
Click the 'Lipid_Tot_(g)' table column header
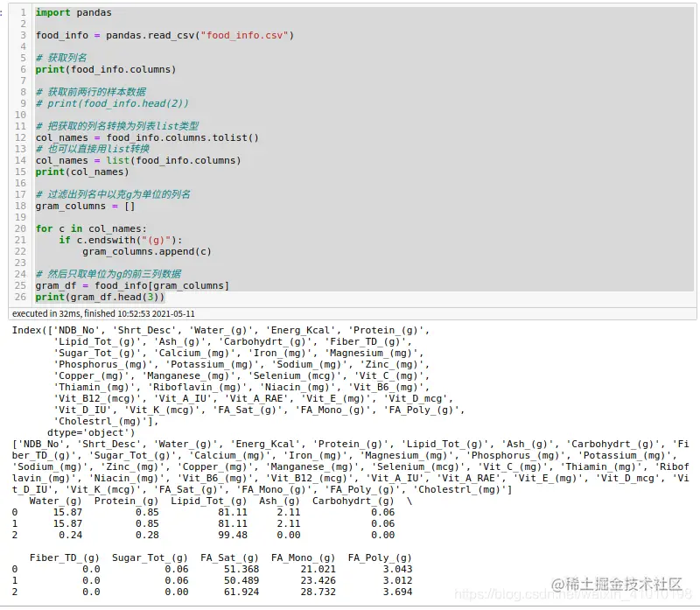pyautogui.click(x=208, y=501)
